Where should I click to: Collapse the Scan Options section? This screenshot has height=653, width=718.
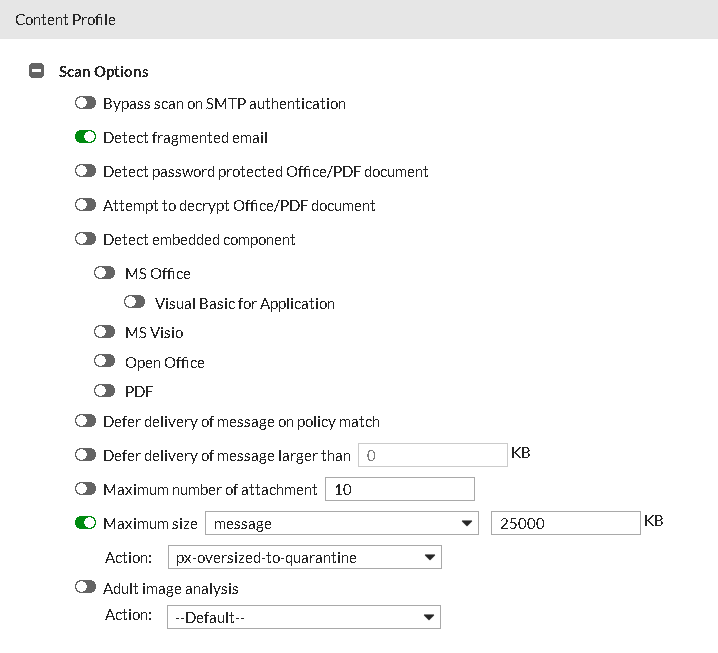[37, 72]
